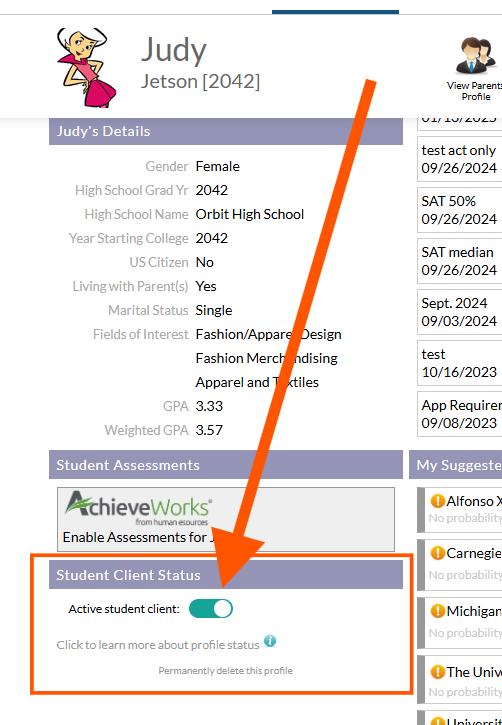The width and height of the screenshot is (502, 725).
Task: Click the Student Client Status header
Action: 226,575
